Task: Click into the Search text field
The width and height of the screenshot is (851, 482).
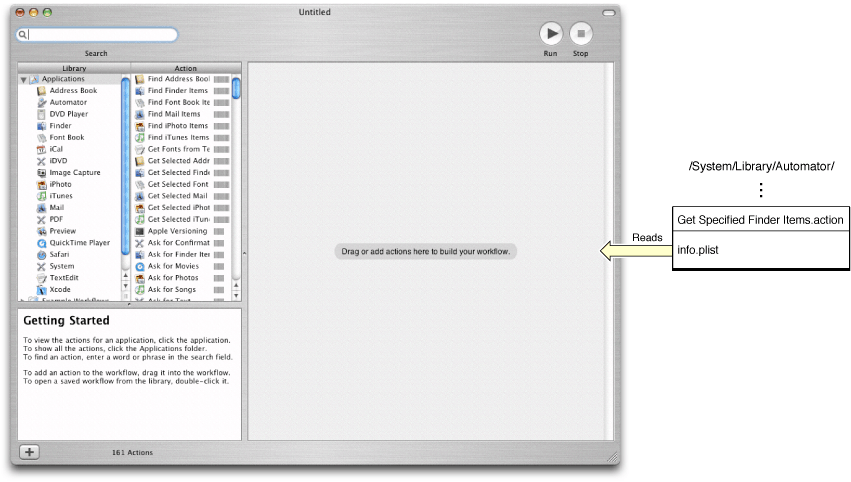Action: [x=100, y=35]
